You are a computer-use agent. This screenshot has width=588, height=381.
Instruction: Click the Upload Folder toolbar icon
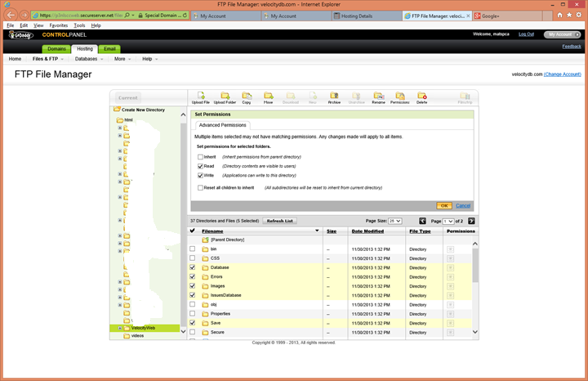tap(225, 96)
